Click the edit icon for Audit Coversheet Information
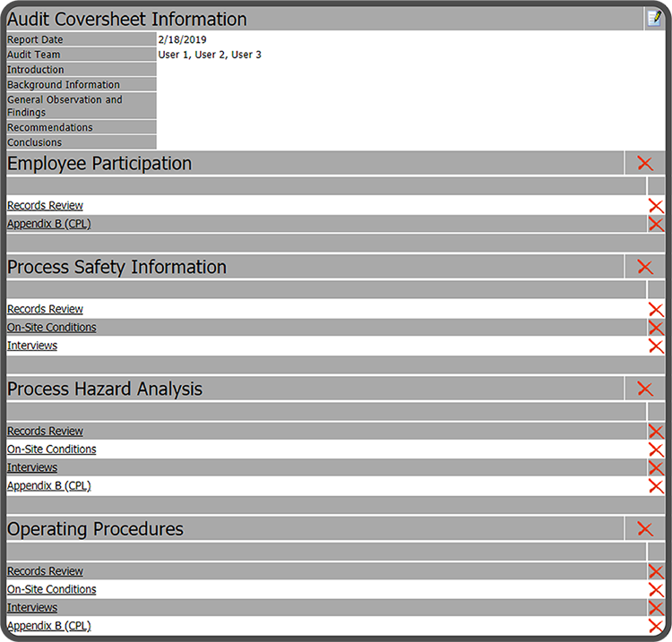 tap(653, 19)
